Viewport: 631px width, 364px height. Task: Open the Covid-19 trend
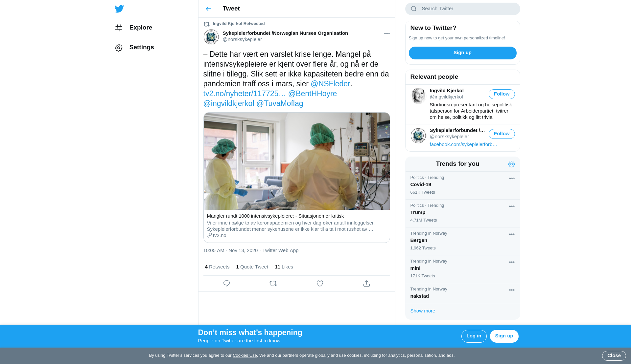[462, 185]
